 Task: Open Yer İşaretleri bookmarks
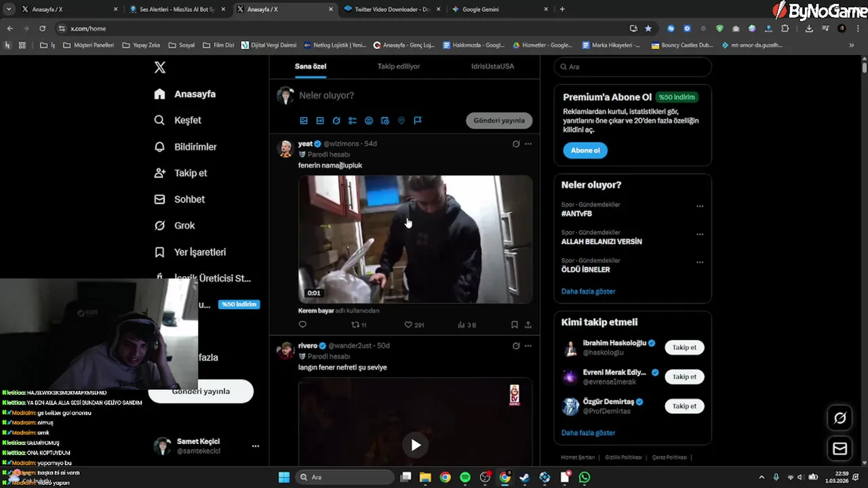click(190, 252)
